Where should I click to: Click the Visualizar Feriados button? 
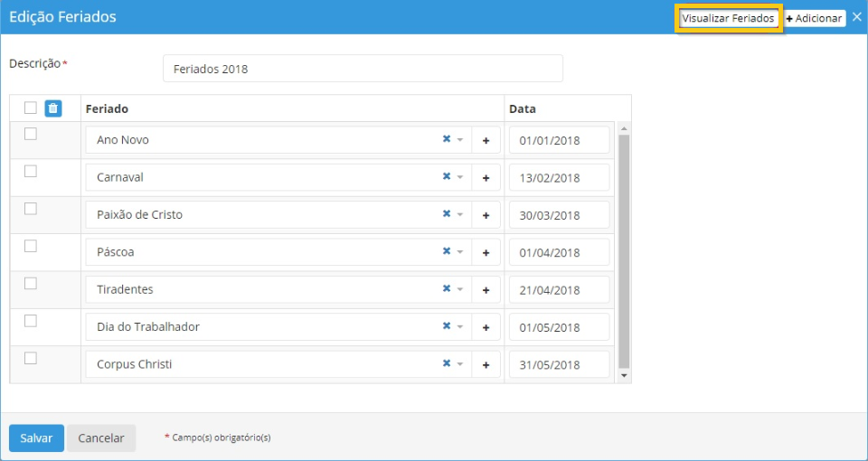[728, 18]
